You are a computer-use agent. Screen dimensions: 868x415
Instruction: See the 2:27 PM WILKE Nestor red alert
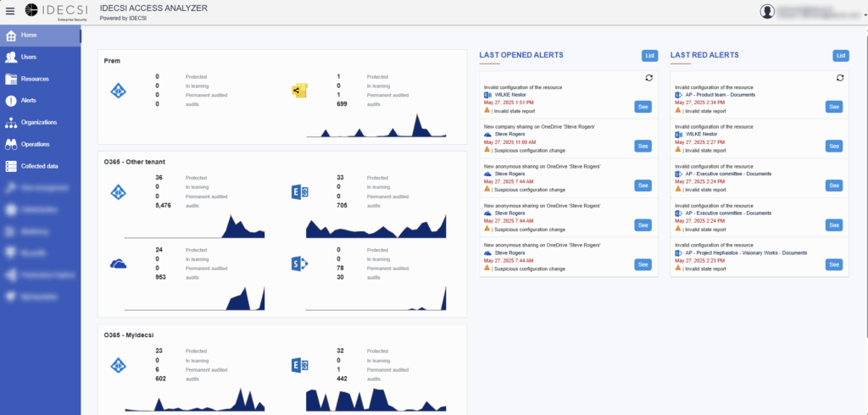[834, 146]
